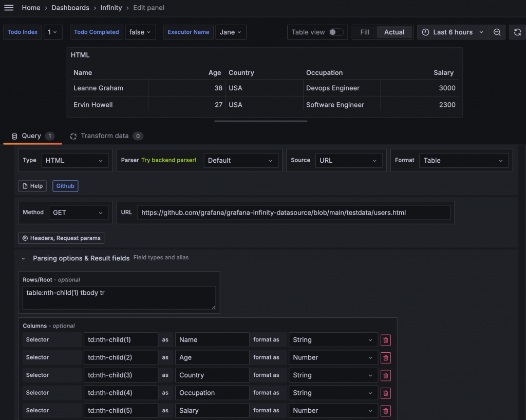The height and width of the screenshot is (420, 526).
Task: Click the Age alias input field
Action: click(x=212, y=358)
